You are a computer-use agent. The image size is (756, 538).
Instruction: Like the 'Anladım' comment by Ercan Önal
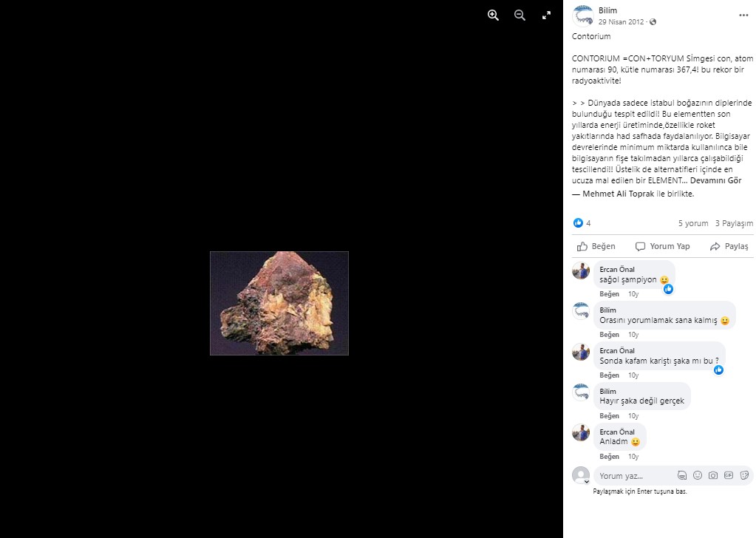[x=609, y=457]
